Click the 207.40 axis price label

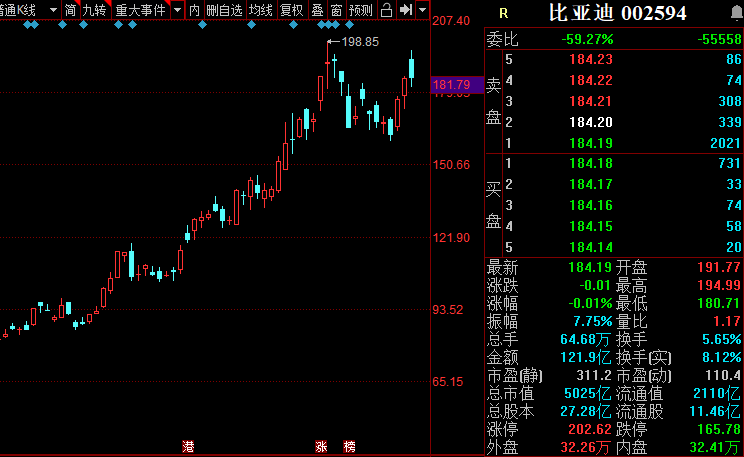(x=451, y=21)
